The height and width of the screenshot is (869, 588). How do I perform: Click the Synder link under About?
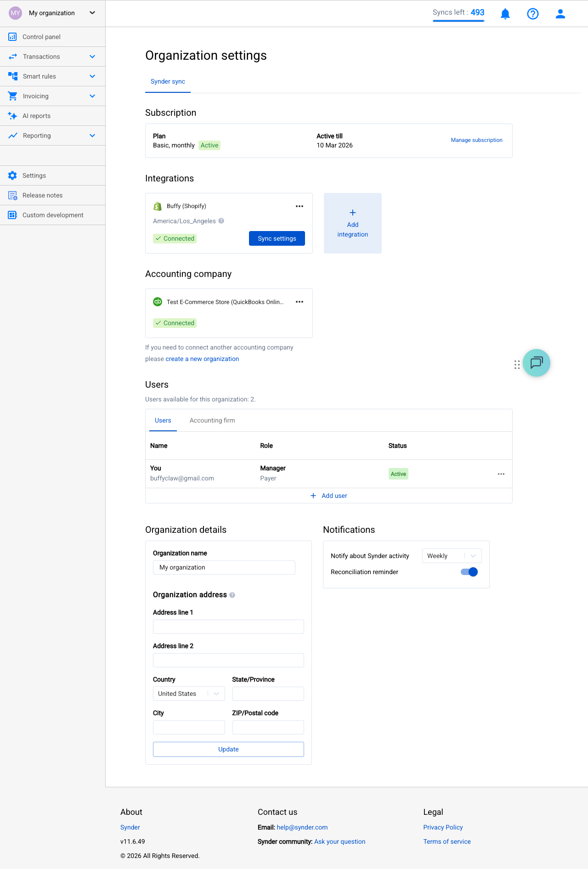[130, 827]
